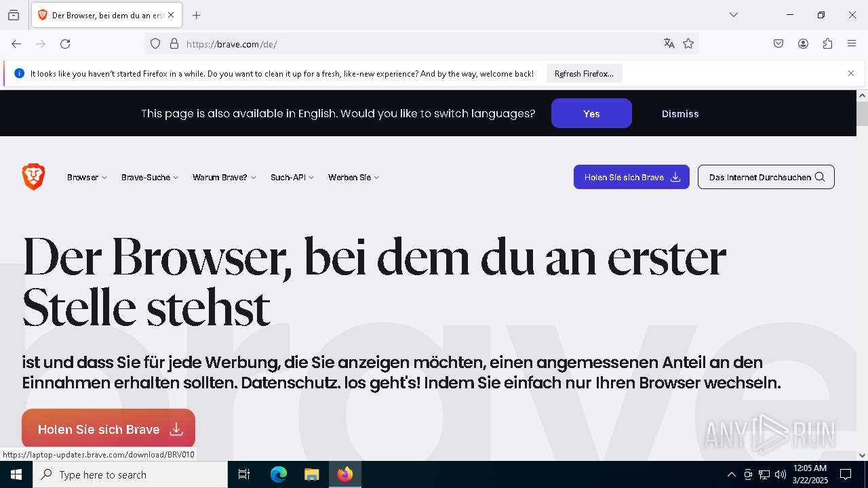Click Das Internet Durchsuchen search button
The width and height of the screenshot is (868, 488).
pos(766,177)
